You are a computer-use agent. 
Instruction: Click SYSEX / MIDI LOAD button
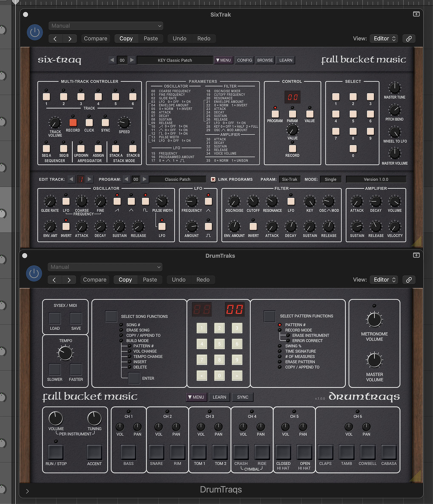click(x=54, y=318)
